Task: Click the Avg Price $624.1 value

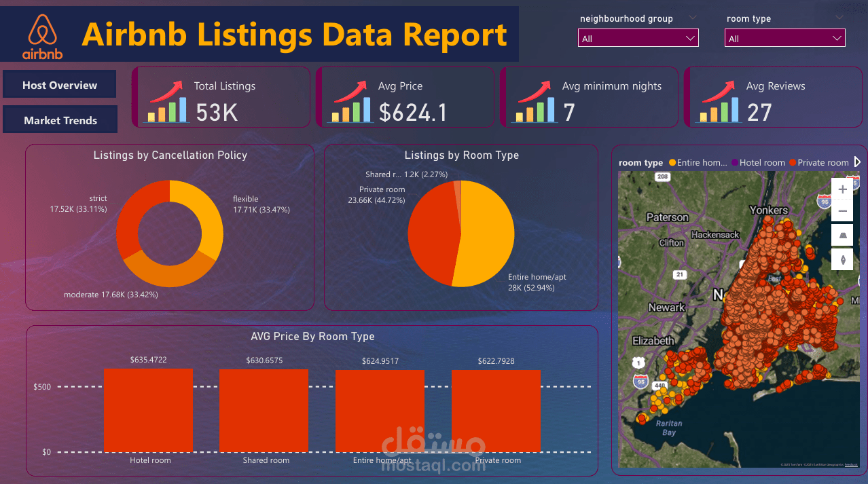Action: point(413,112)
